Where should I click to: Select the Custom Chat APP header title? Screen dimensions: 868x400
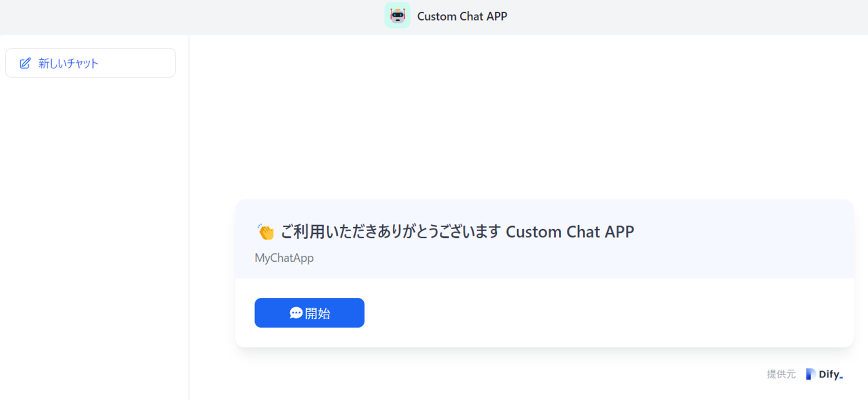(x=462, y=16)
